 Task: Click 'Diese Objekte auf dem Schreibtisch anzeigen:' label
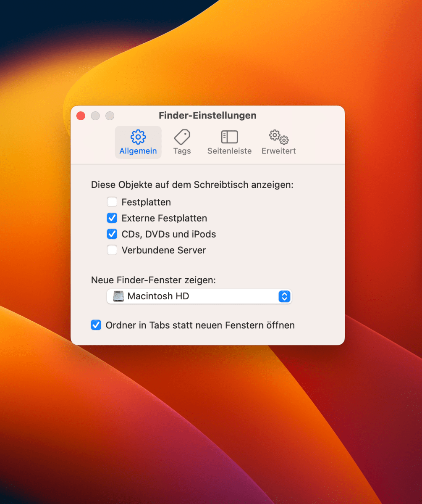(192, 185)
